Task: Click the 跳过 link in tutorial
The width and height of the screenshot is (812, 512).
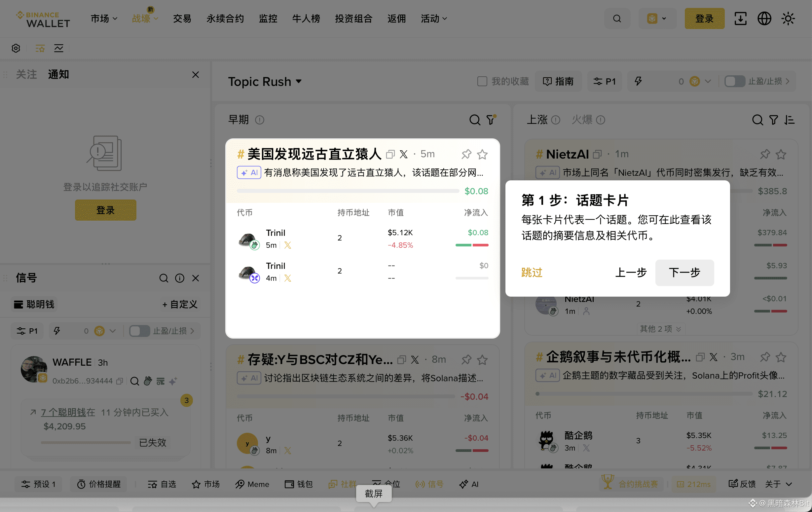Action: 532,273
